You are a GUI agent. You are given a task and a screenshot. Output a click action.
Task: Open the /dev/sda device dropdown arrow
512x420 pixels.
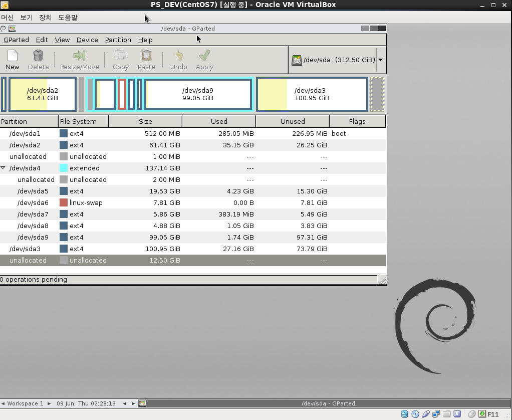point(380,60)
